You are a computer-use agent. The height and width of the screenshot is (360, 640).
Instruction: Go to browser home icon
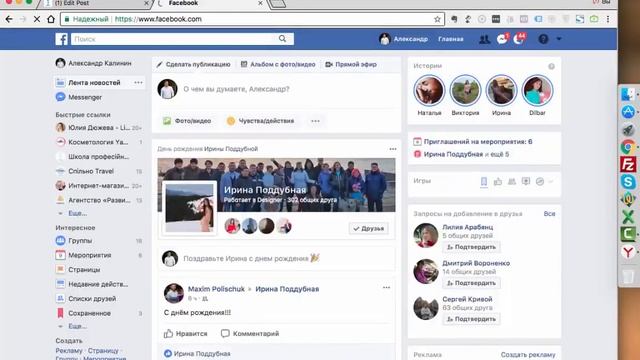click(x=51, y=19)
